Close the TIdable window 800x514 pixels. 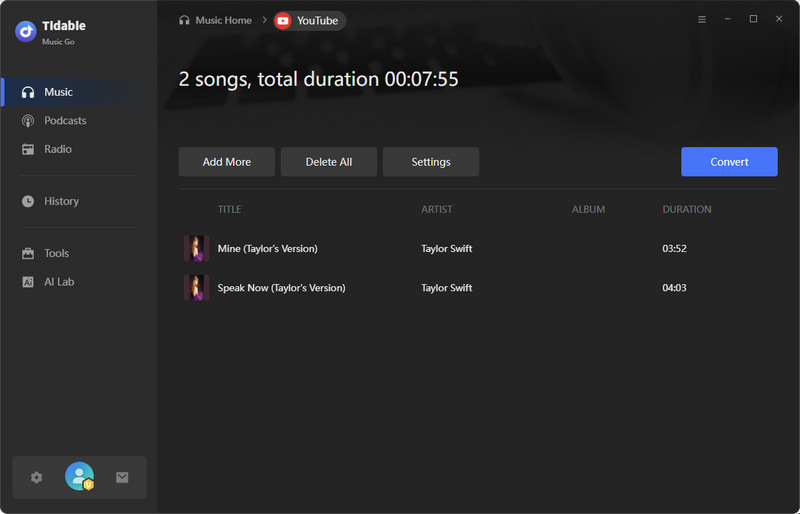(779, 19)
